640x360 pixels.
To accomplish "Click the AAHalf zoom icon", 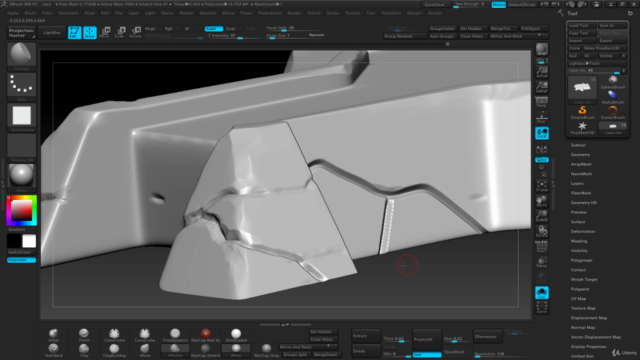I will click(542, 87).
